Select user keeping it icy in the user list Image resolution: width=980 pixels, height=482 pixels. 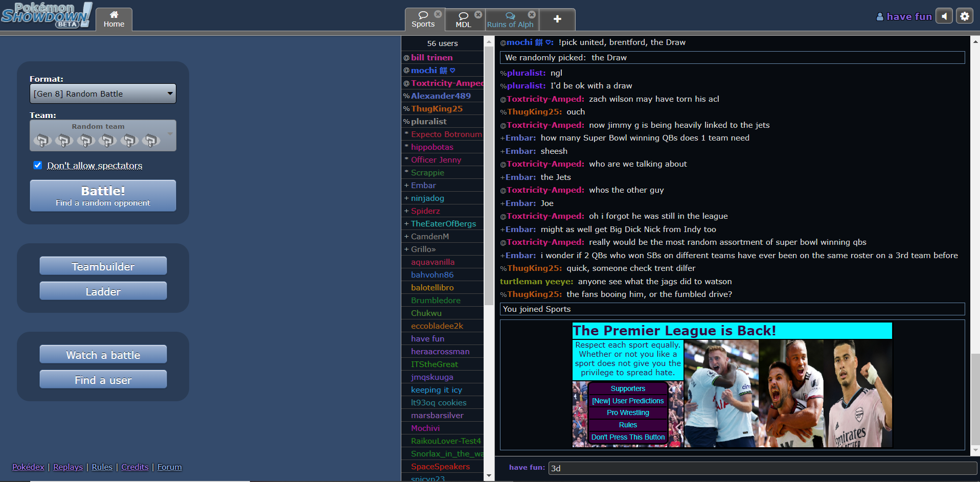443,389
